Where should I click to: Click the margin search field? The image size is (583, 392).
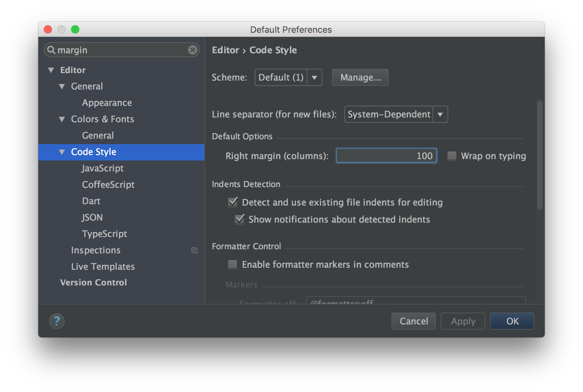pyautogui.click(x=122, y=50)
